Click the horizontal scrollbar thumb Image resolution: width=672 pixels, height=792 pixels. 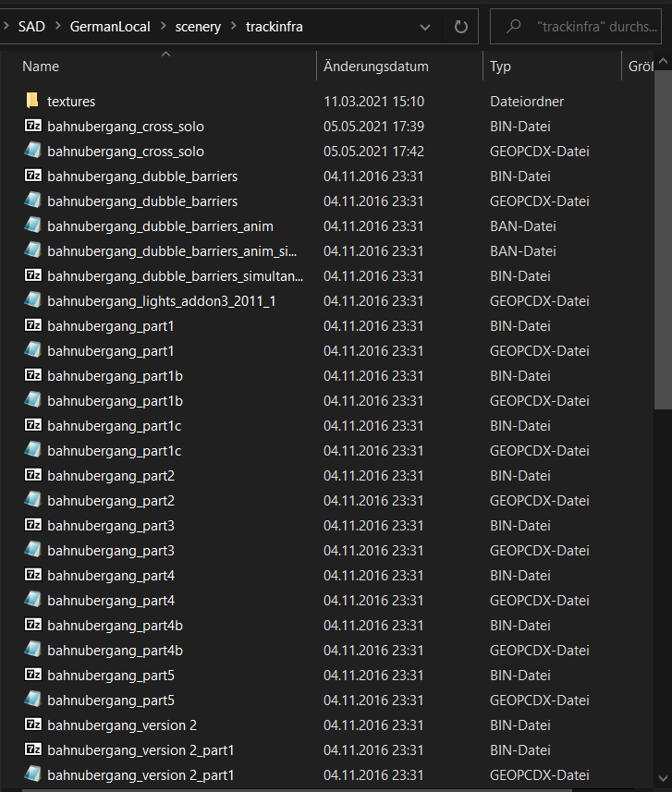(x=297, y=789)
